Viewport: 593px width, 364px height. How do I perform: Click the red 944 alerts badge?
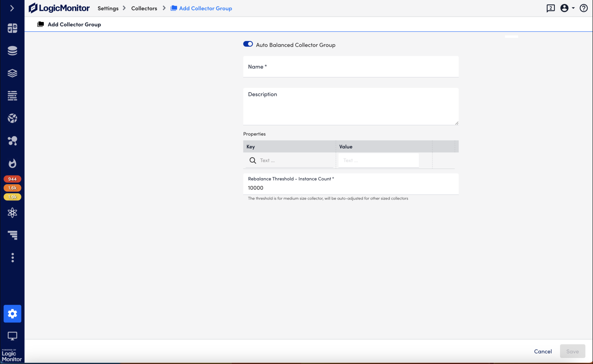[12, 179]
